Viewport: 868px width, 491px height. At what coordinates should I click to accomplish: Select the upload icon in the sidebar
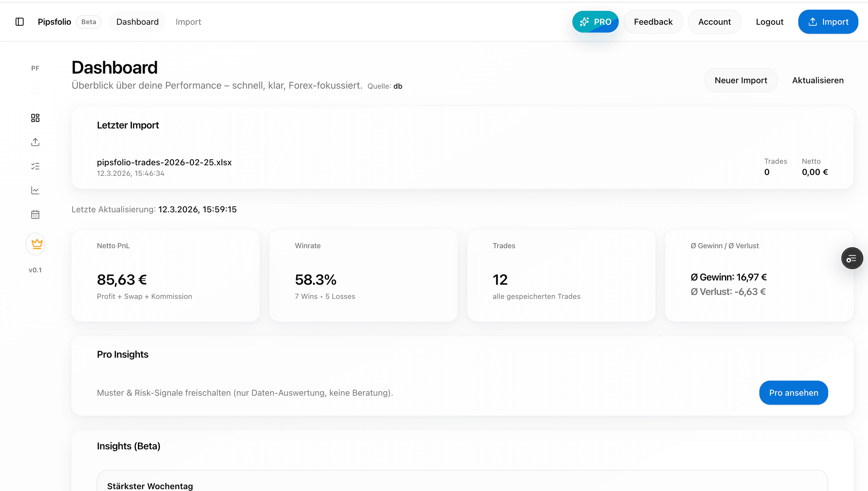35,142
